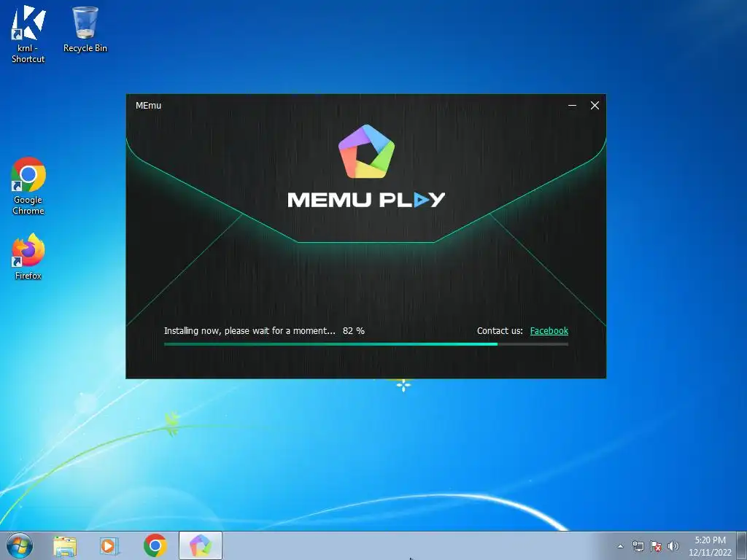Image resolution: width=747 pixels, height=560 pixels.
Task: Open the Facebook contact link
Action: click(x=549, y=330)
